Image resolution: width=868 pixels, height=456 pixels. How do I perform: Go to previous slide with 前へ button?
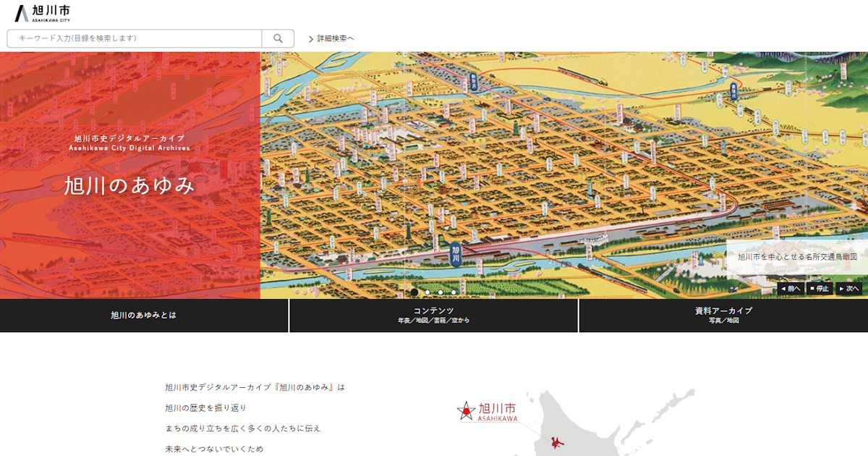click(x=791, y=288)
